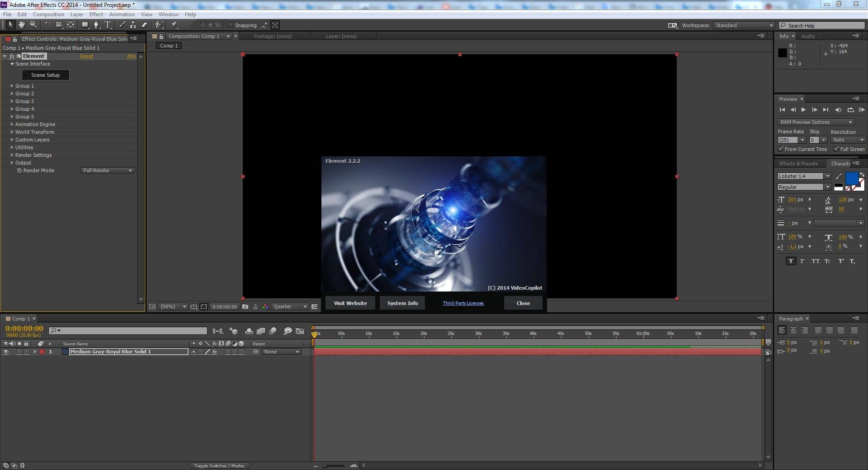Expand the Animation Engine section
The height and width of the screenshot is (470, 868).
coord(12,124)
